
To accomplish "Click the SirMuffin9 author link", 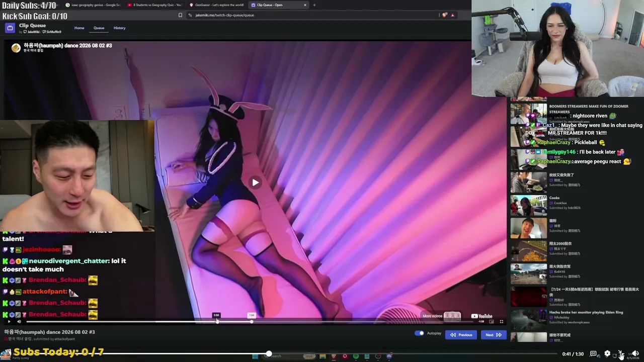I will point(52,32).
